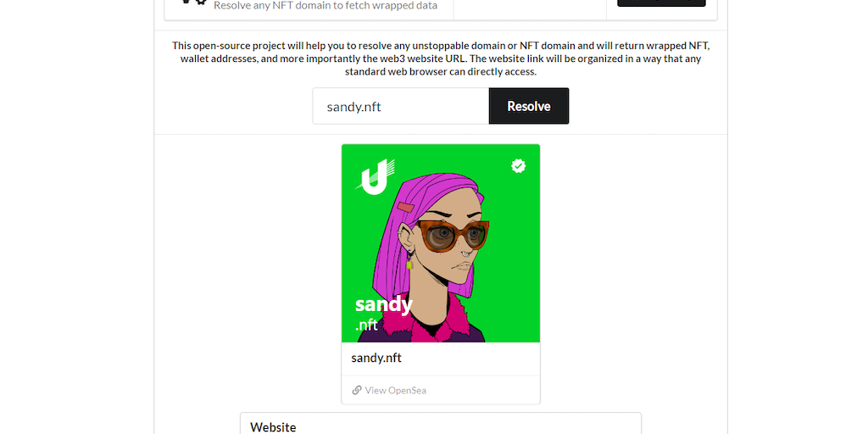Click the avatar's yellow earring
Image resolution: width=868 pixels, height=434 pixels.
tap(409, 265)
